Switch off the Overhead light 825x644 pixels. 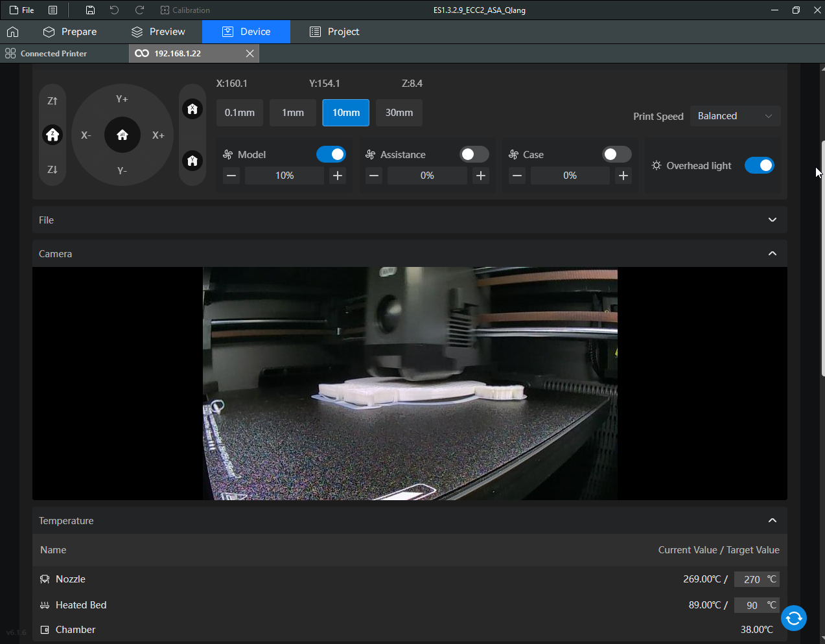(x=759, y=165)
